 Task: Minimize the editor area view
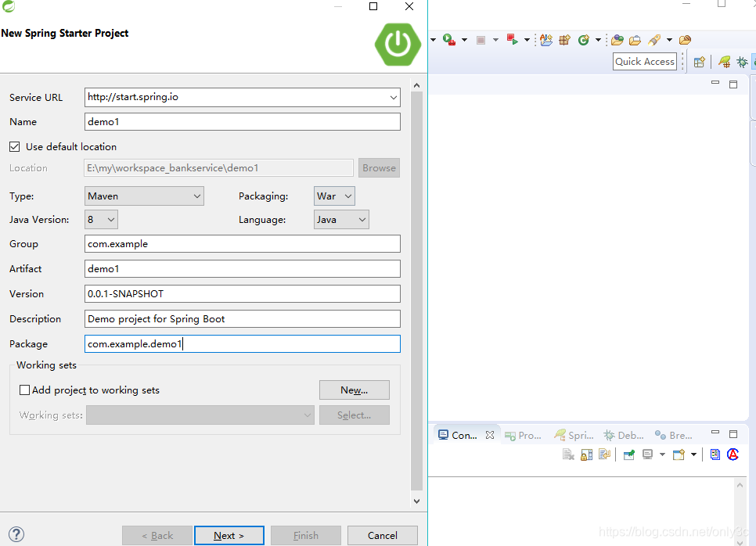pyautogui.click(x=715, y=82)
